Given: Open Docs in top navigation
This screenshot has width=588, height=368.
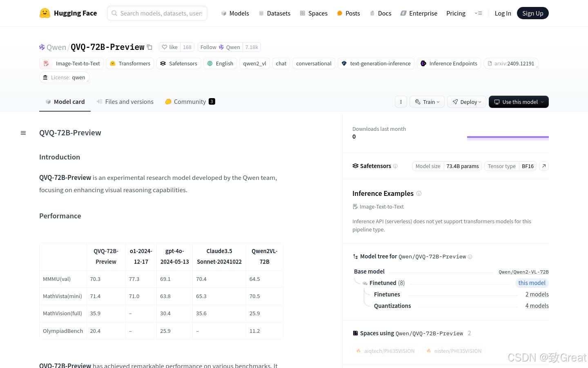Looking at the screenshot, I should pos(381,13).
